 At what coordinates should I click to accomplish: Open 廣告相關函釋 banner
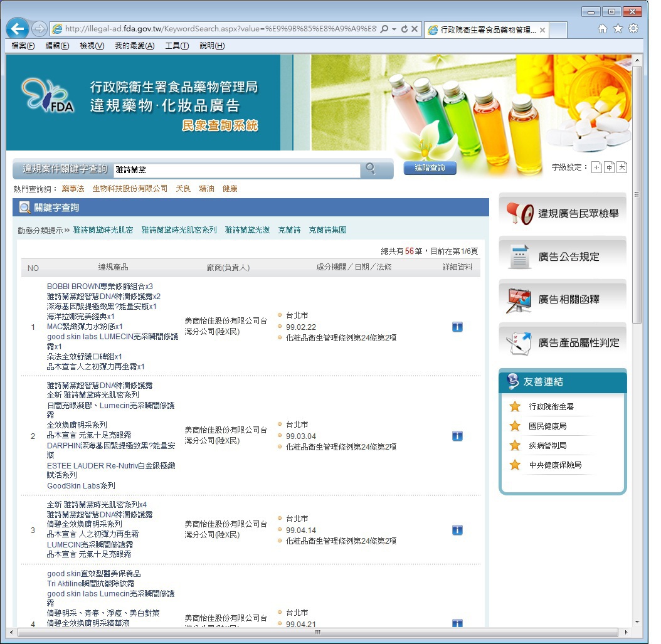click(563, 299)
